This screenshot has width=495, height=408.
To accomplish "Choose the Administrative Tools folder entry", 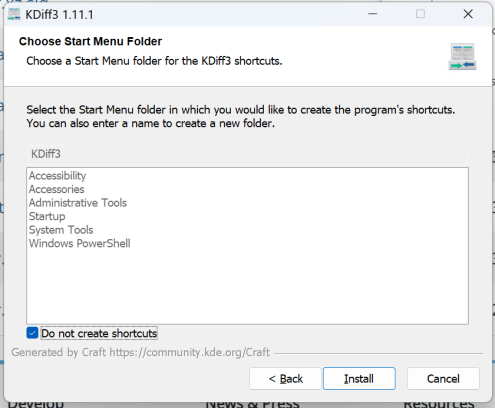I will (78, 203).
